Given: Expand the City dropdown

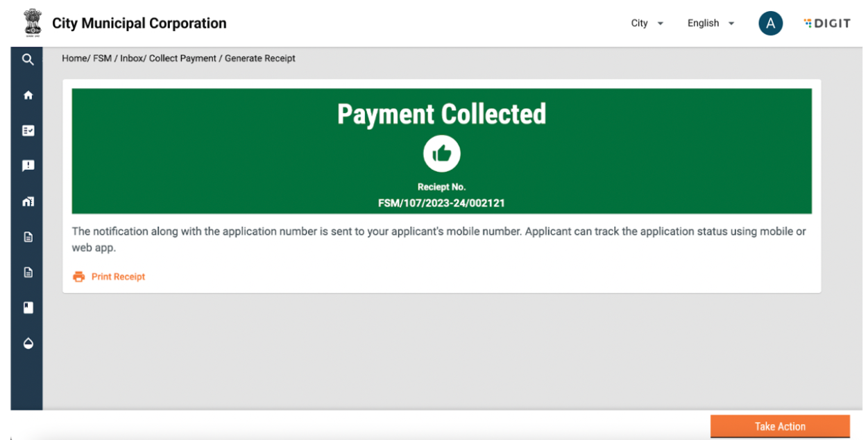Looking at the screenshot, I should (647, 24).
